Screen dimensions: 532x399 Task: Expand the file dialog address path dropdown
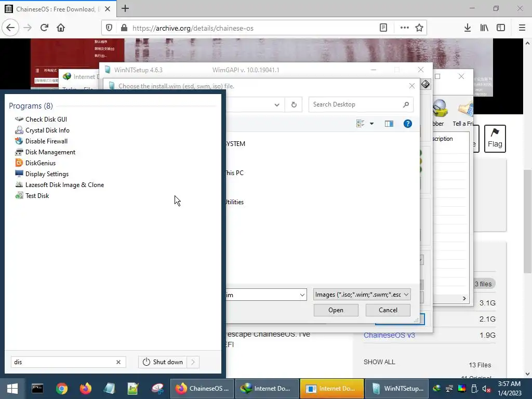pyautogui.click(x=277, y=105)
